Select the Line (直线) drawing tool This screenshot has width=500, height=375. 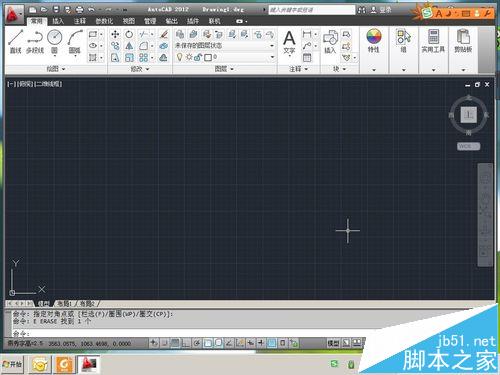coord(15,41)
